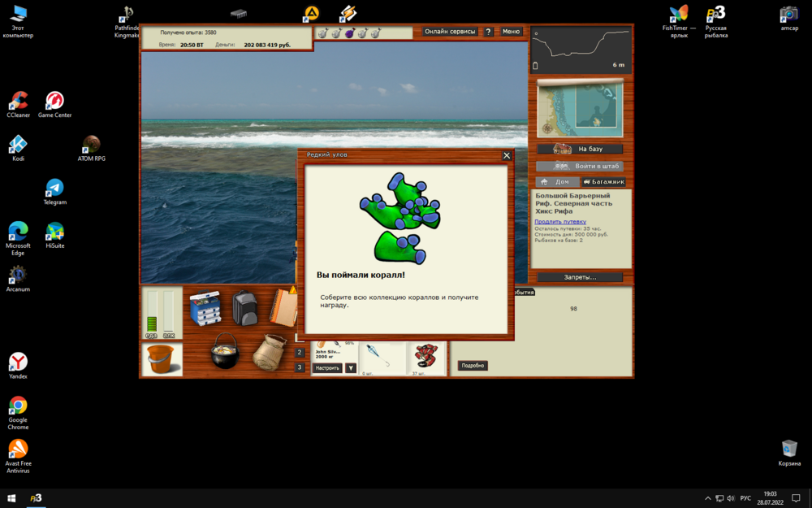Click the question mark help button

488,32
